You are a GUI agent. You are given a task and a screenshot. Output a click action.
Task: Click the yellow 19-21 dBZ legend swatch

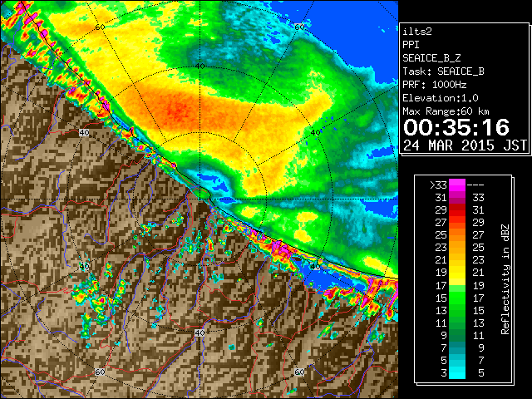coord(457,273)
